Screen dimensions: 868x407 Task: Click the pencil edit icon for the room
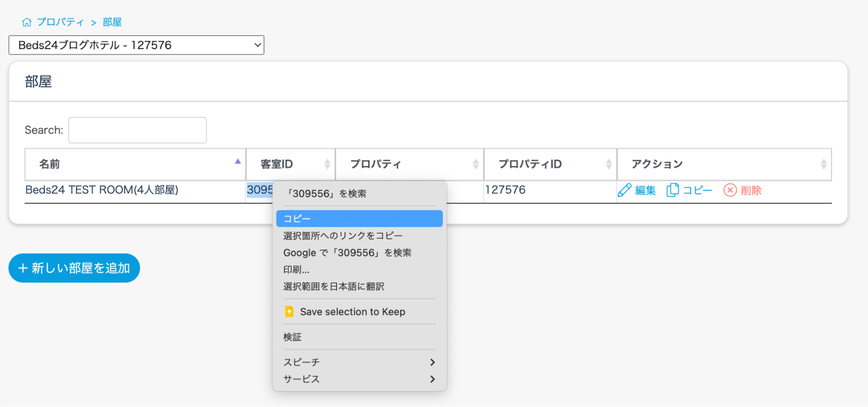624,190
